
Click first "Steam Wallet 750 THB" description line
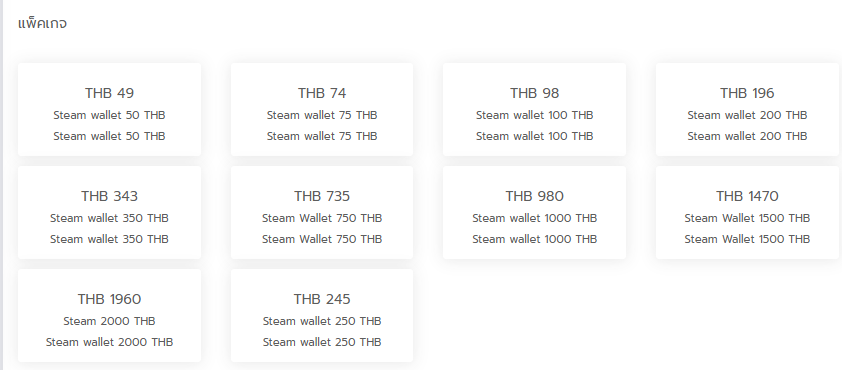tap(322, 218)
